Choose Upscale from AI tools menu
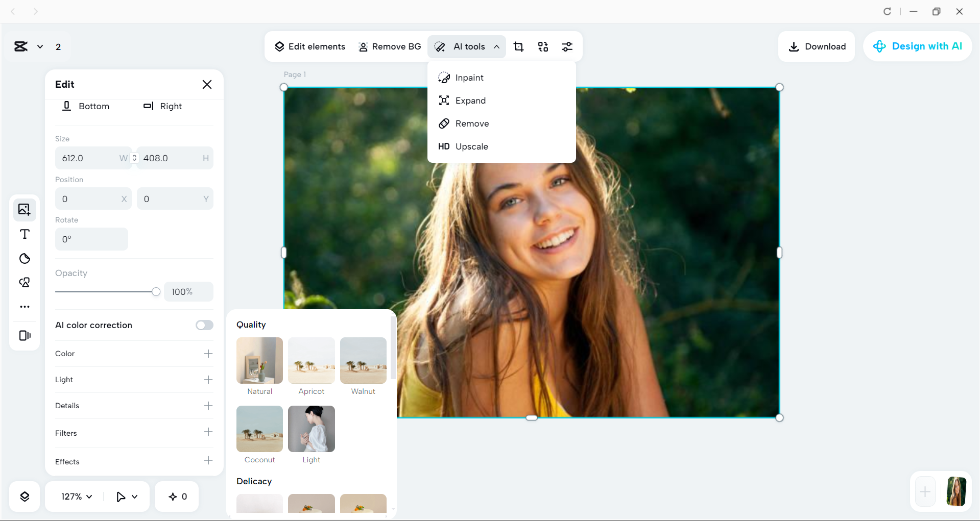This screenshot has width=980, height=521. pos(501,146)
